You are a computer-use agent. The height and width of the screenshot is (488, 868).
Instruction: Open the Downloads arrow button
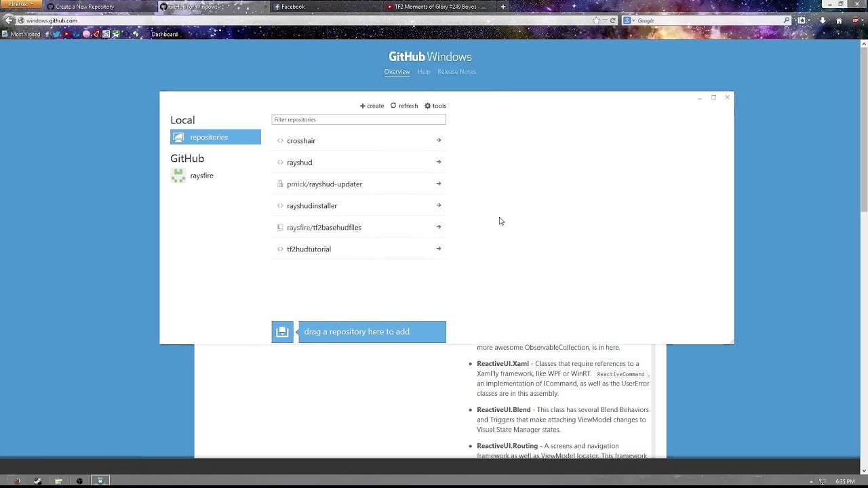point(823,20)
